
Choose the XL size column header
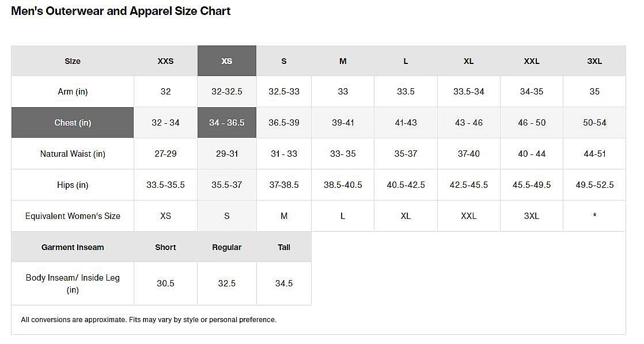tap(469, 61)
